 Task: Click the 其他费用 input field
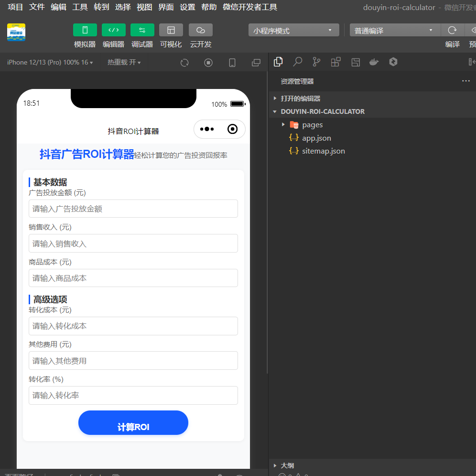click(133, 361)
